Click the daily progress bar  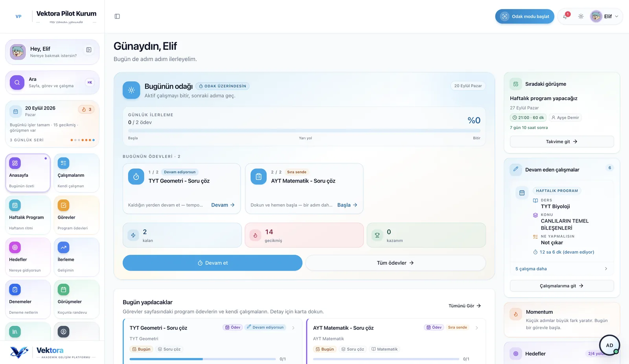[x=304, y=131]
